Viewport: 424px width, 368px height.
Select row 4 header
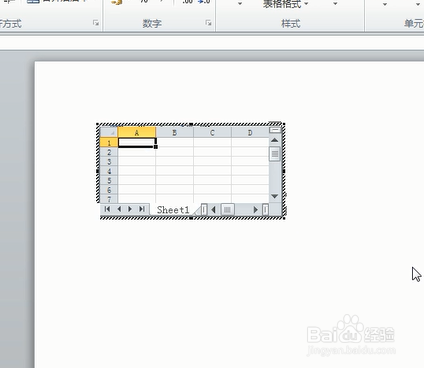click(109, 171)
